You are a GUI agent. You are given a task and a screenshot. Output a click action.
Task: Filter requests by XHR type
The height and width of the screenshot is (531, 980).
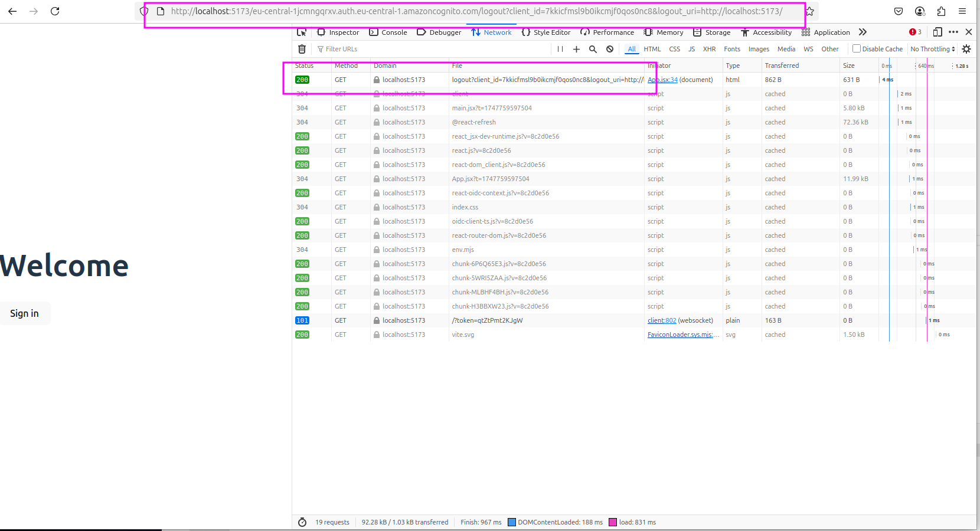709,49
